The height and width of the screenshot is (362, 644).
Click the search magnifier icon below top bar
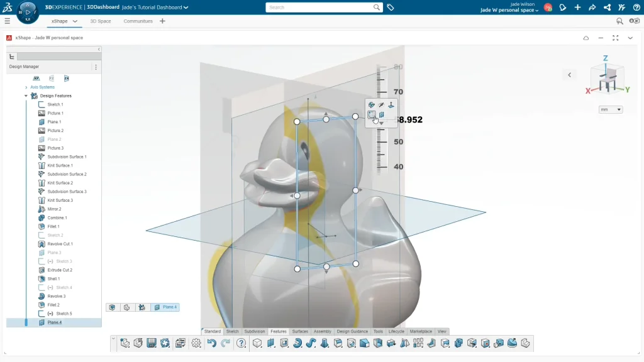coord(619,21)
